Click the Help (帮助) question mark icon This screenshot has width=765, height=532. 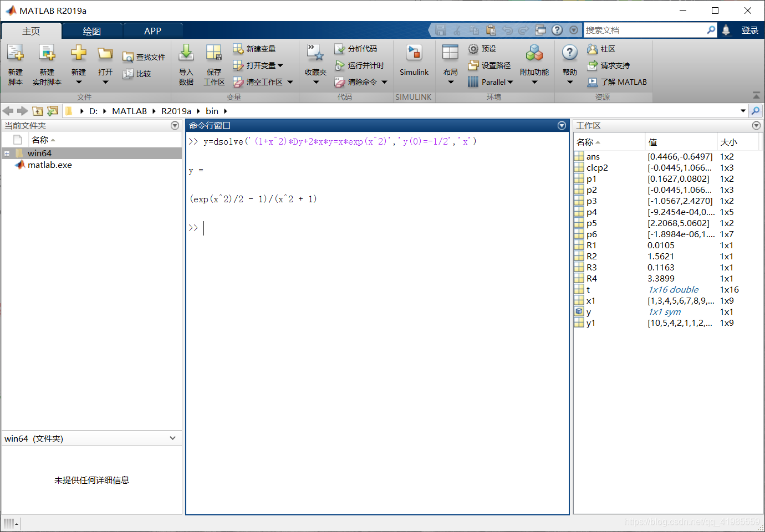569,53
